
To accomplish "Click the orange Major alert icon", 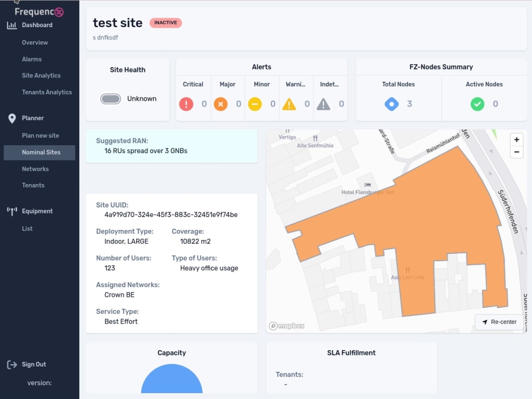I will [x=221, y=104].
